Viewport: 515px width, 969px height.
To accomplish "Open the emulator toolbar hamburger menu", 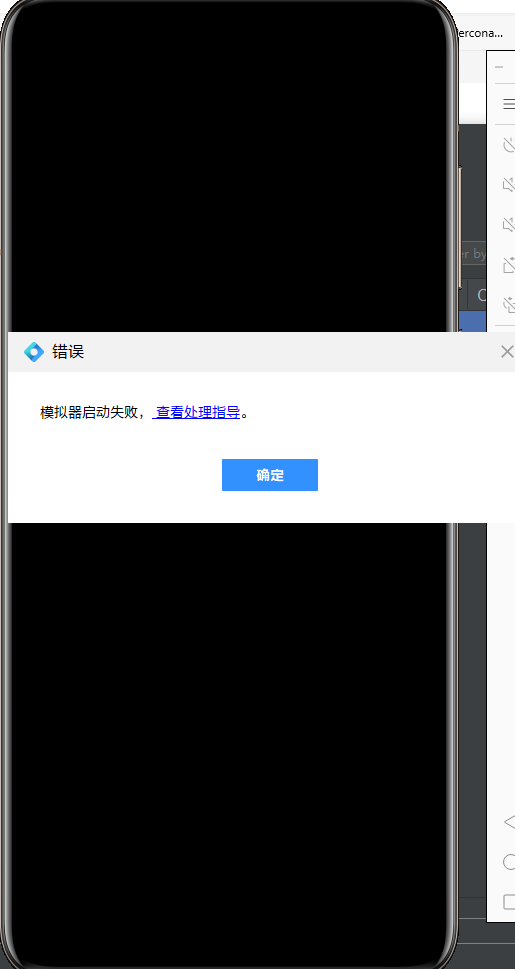I will (509, 104).
